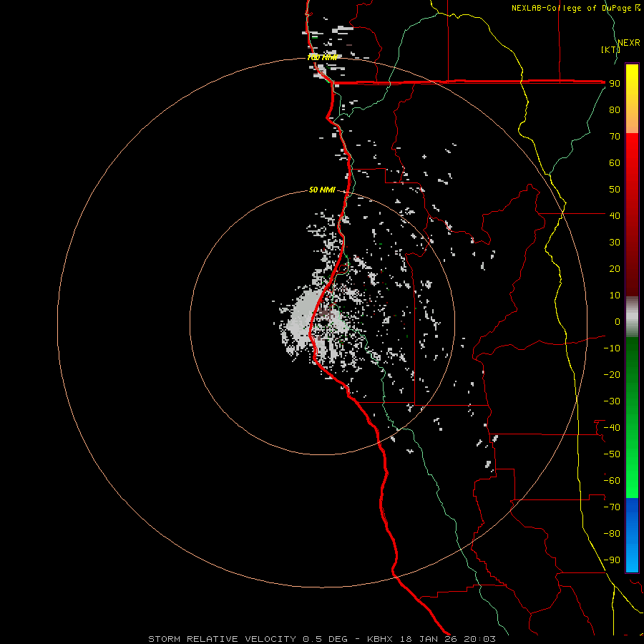
Task: Pick the blue segment of color bar
Action: (632, 535)
